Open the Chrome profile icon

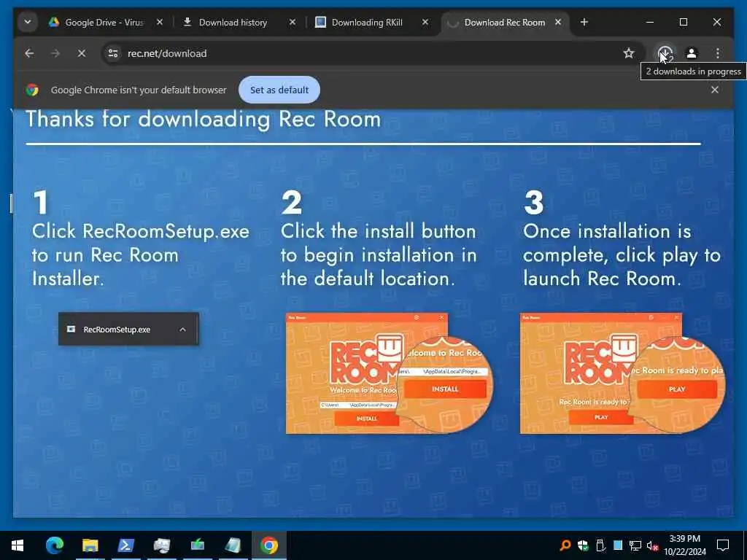coord(692,53)
